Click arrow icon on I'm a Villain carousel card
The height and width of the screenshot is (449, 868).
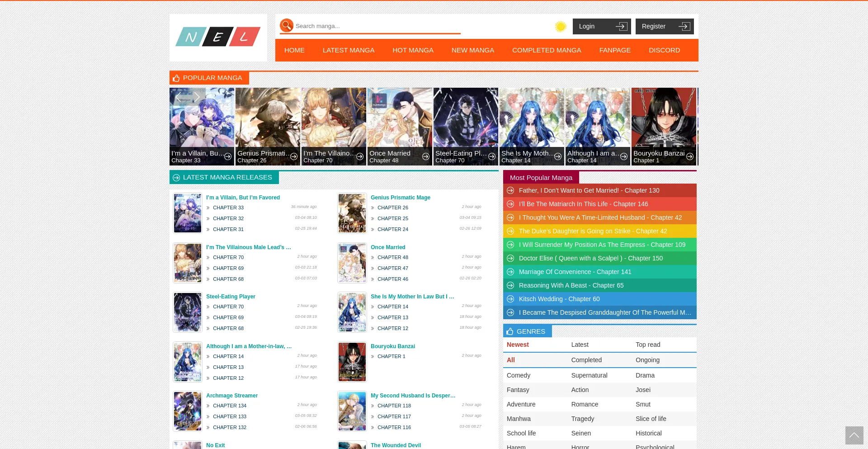(x=228, y=156)
